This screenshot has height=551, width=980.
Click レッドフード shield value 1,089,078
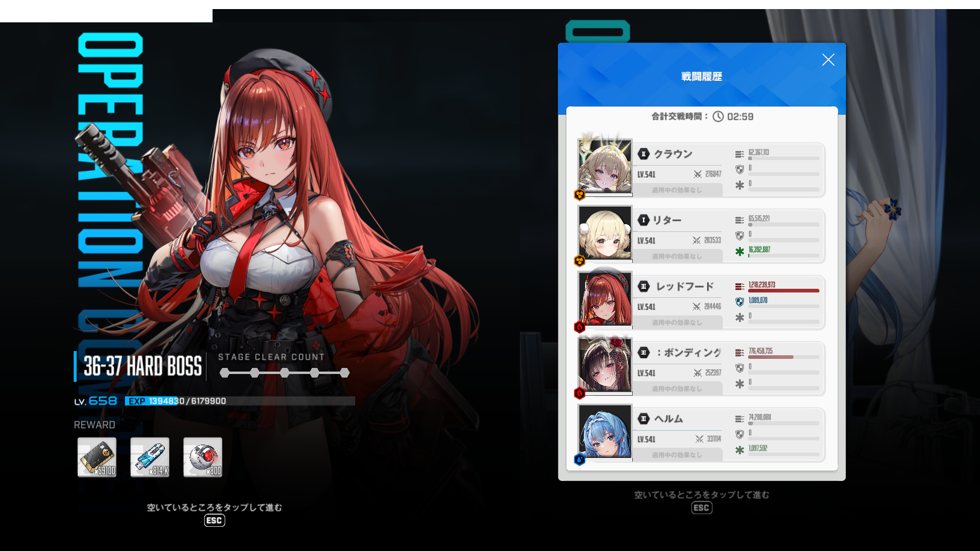[x=758, y=300]
